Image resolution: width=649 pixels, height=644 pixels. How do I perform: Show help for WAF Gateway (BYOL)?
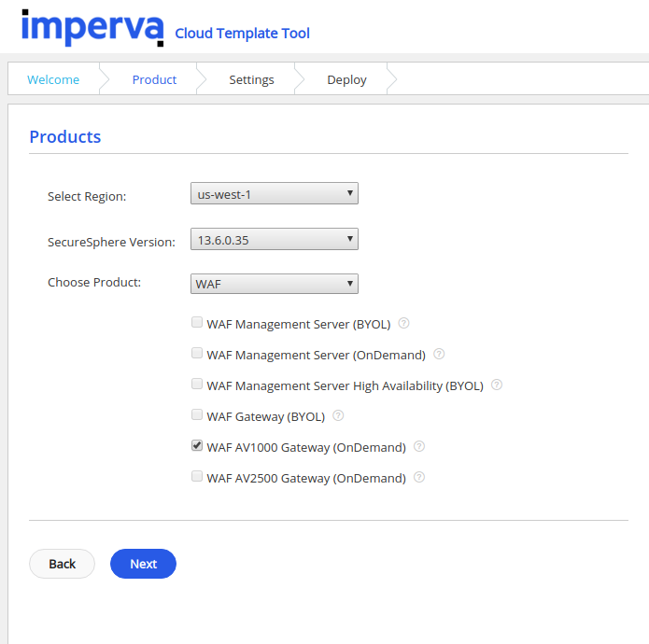click(338, 415)
